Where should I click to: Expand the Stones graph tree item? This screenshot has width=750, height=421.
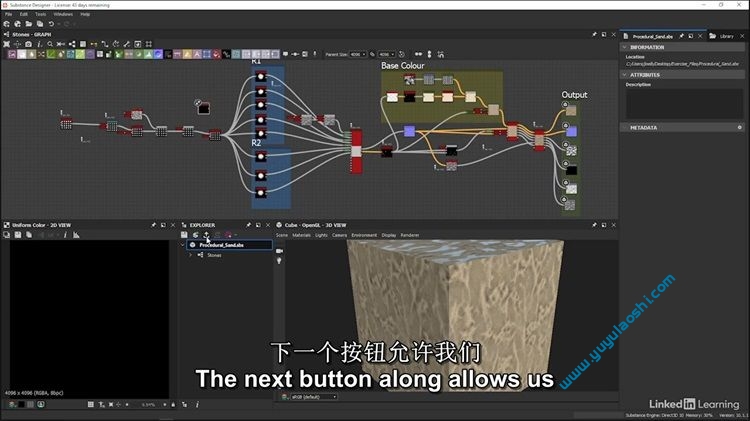click(x=190, y=255)
